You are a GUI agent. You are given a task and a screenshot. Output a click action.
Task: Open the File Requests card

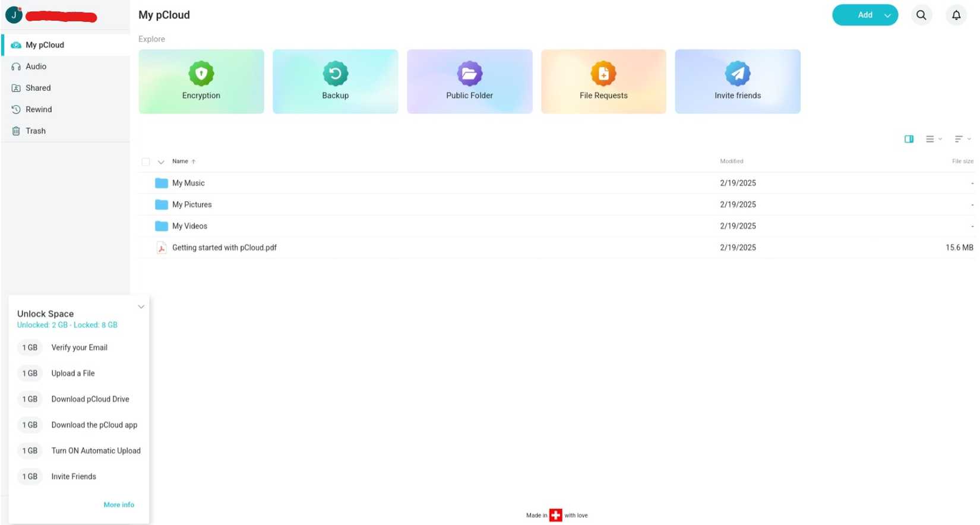click(603, 81)
